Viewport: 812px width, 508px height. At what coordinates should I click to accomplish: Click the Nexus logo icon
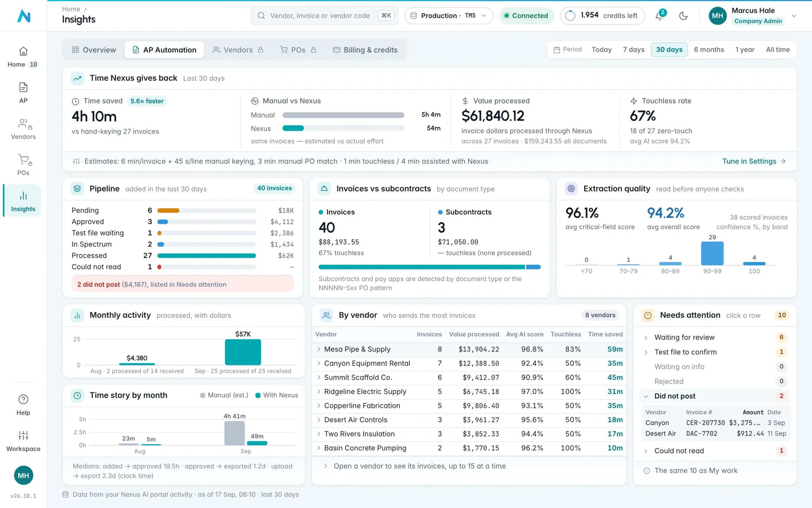tap(23, 16)
